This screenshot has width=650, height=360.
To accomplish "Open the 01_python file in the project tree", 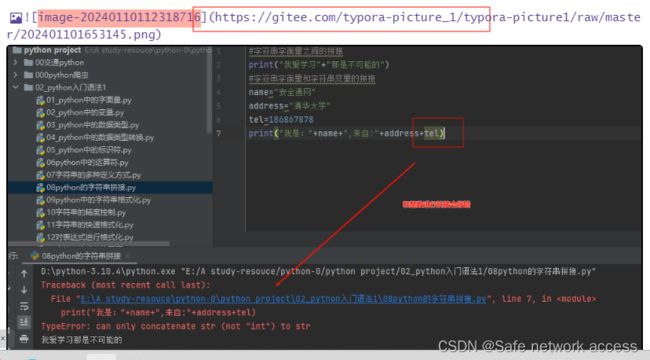I will coord(89,100).
